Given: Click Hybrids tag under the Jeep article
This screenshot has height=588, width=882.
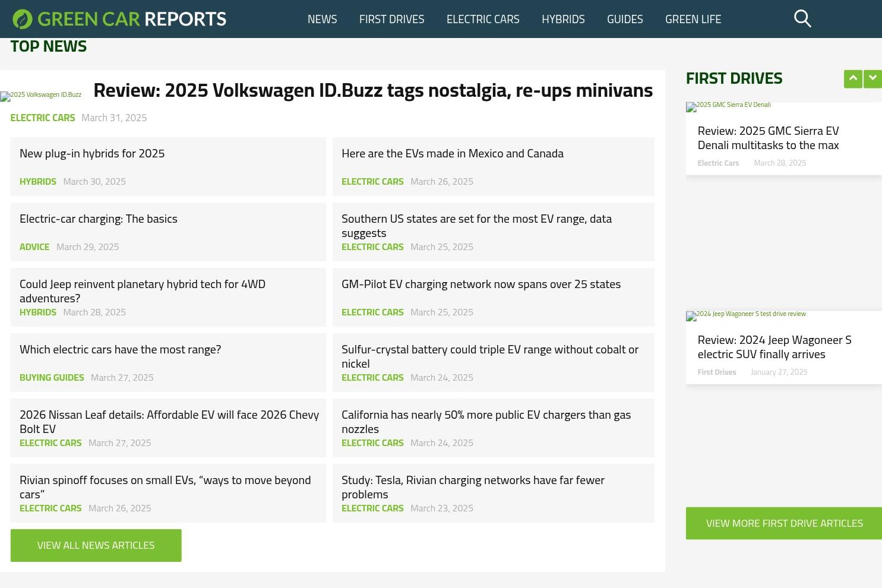Looking at the screenshot, I should point(38,312).
